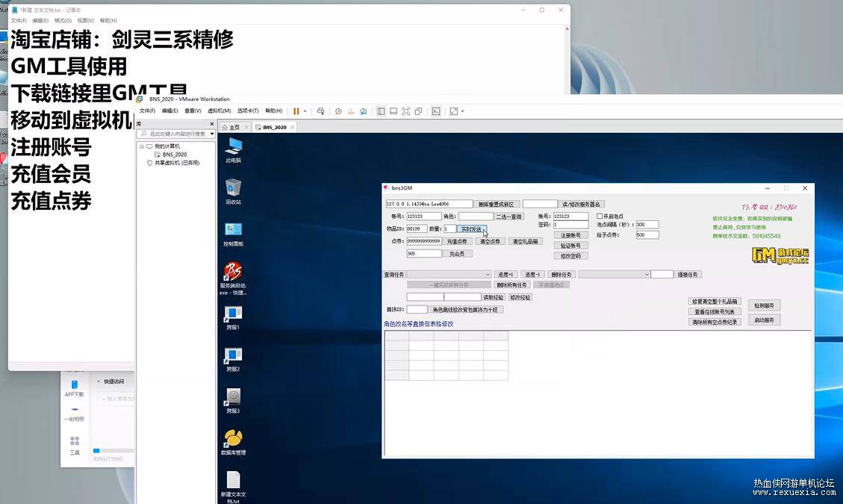This screenshot has height=504, width=843.
Task: Close the 主页 tab
Action: [x=246, y=128]
